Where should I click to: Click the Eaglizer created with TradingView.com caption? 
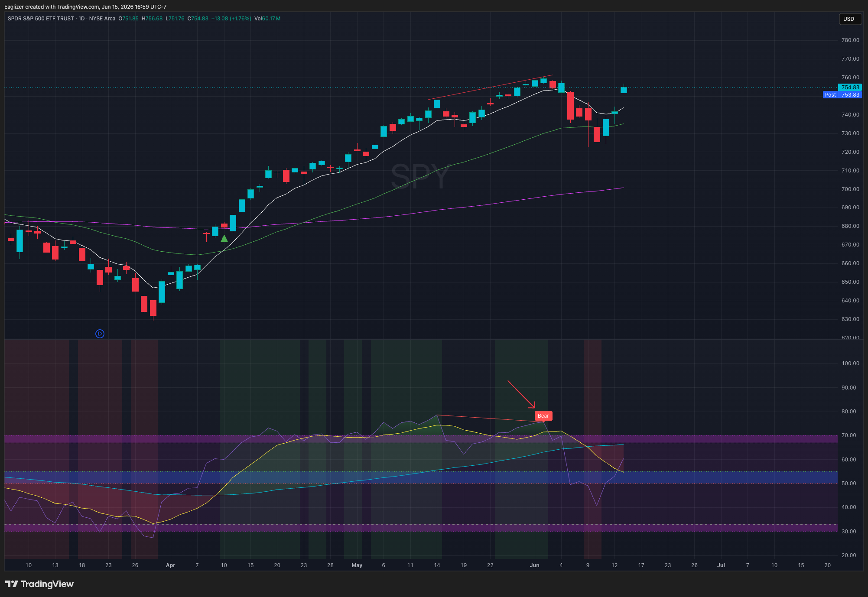click(x=85, y=6)
